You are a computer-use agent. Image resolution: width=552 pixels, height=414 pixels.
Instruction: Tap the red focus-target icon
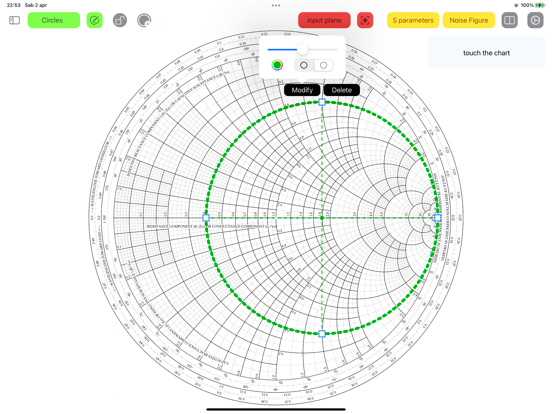pyautogui.click(x=365, y=20)
